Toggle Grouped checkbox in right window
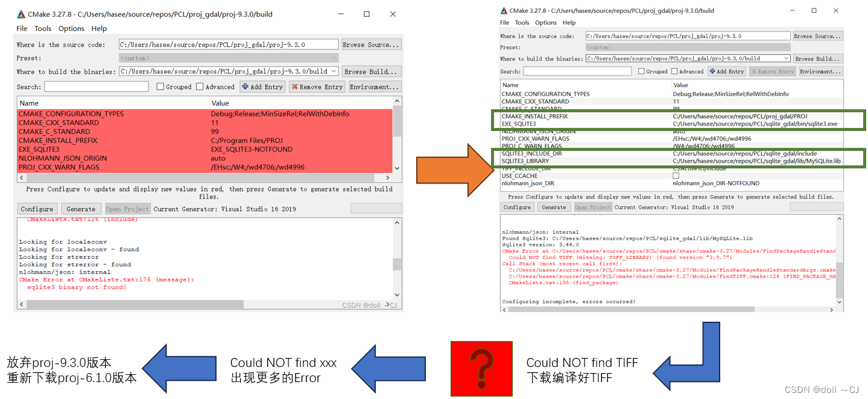 (641, 71)
